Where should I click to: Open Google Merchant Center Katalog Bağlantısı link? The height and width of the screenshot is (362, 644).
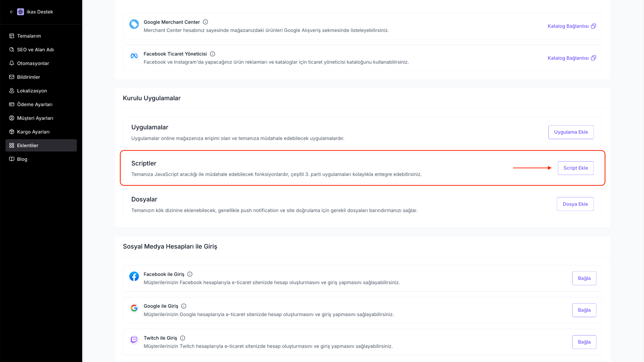[x=572, y=26]
